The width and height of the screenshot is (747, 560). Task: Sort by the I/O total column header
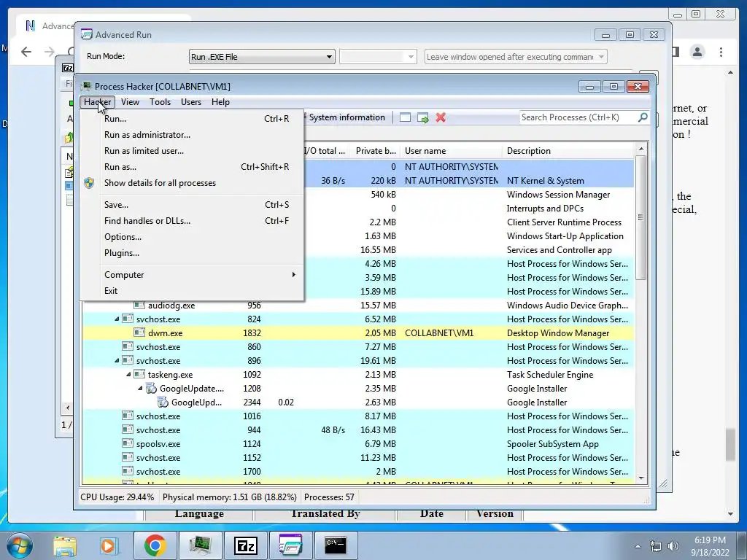coord(325,151)
